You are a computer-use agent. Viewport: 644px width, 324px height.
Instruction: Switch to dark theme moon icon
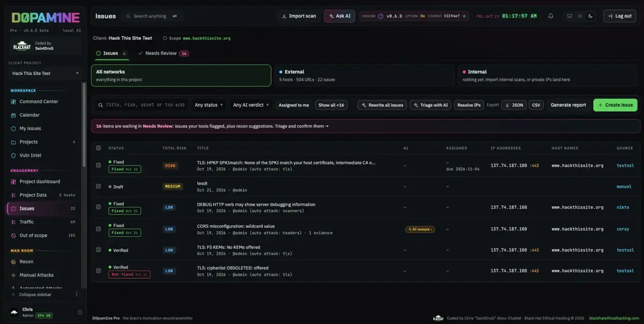(590, 16)
